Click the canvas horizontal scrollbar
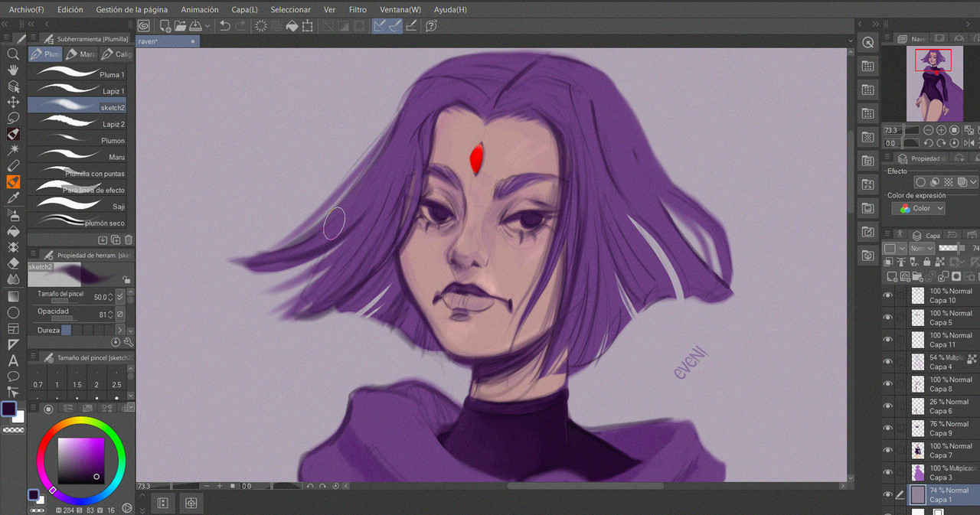 point(585,486)
